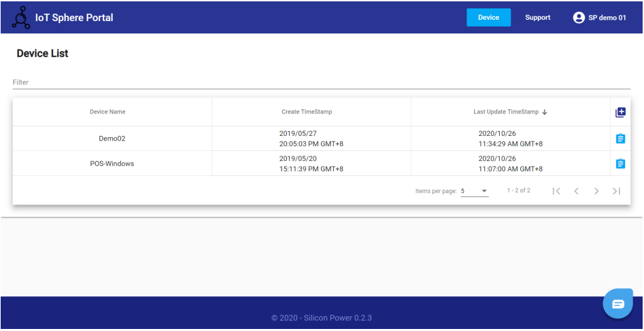The height and width of the screenshot is (331, 644).
Task: Click the IoT Sphere Portal title text
Action: pos(74,18)
